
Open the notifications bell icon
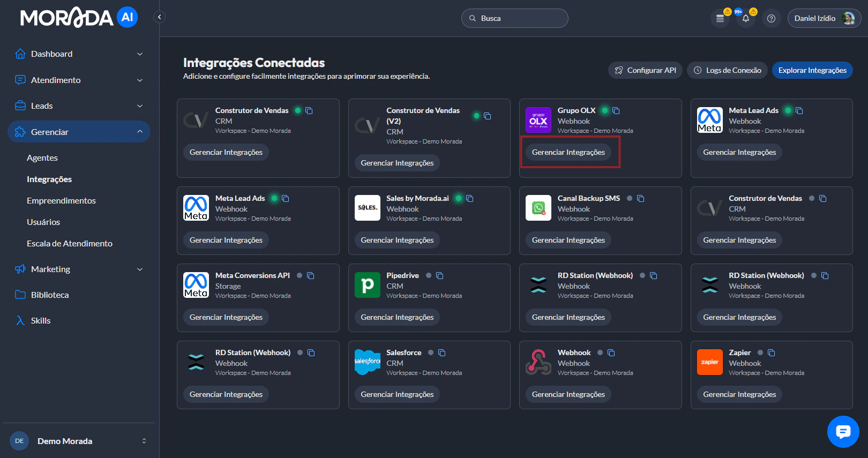746,18
